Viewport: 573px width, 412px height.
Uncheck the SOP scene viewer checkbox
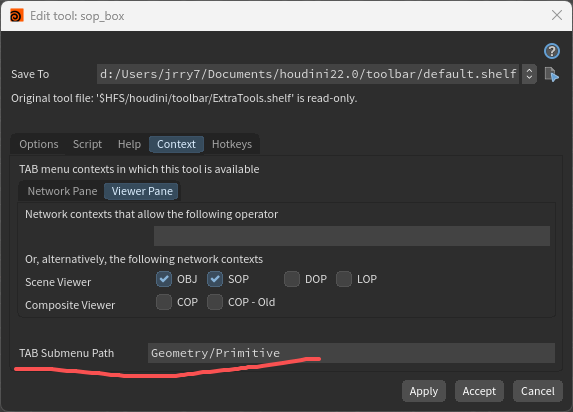[x=215, y=279]
